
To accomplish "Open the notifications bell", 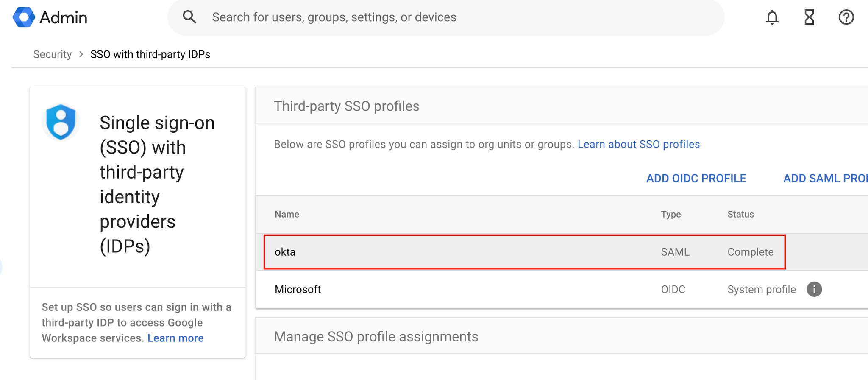I will coord(772,17).
